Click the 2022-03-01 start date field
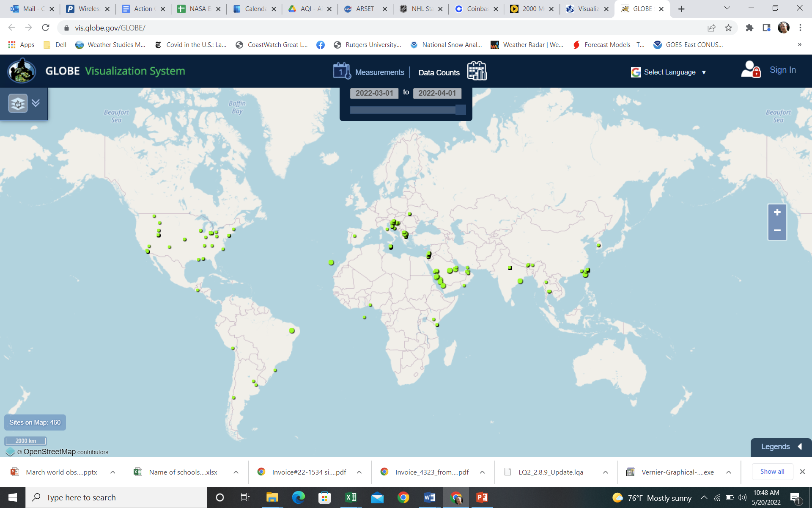 [x=374, y=92]
